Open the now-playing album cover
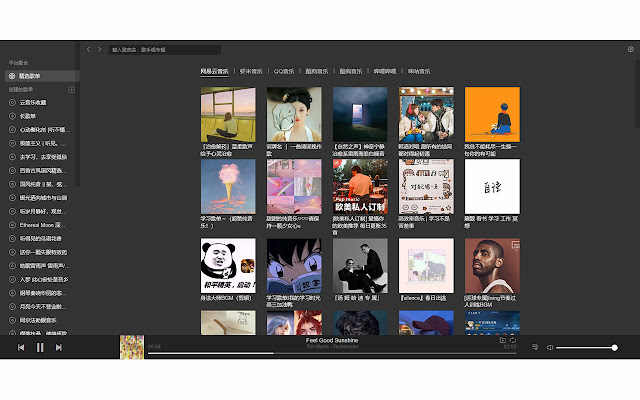Image resolution: width=640 pixels, height=400 pixels. point(132,347)
